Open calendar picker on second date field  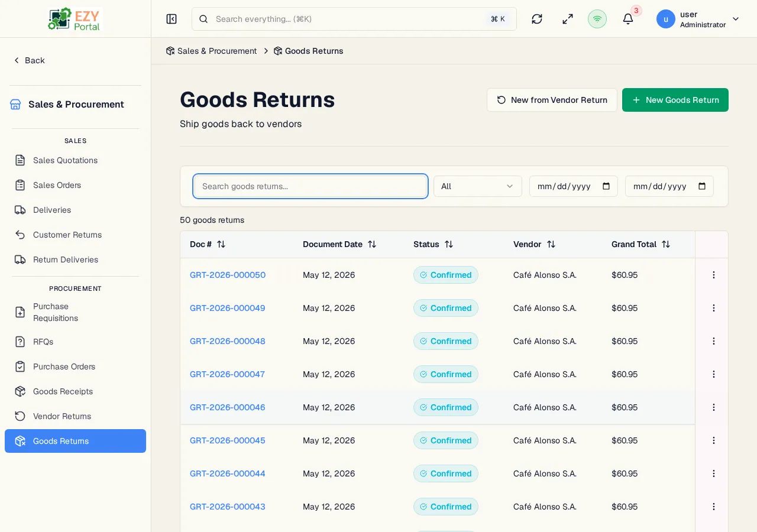(x=702, y=186)
